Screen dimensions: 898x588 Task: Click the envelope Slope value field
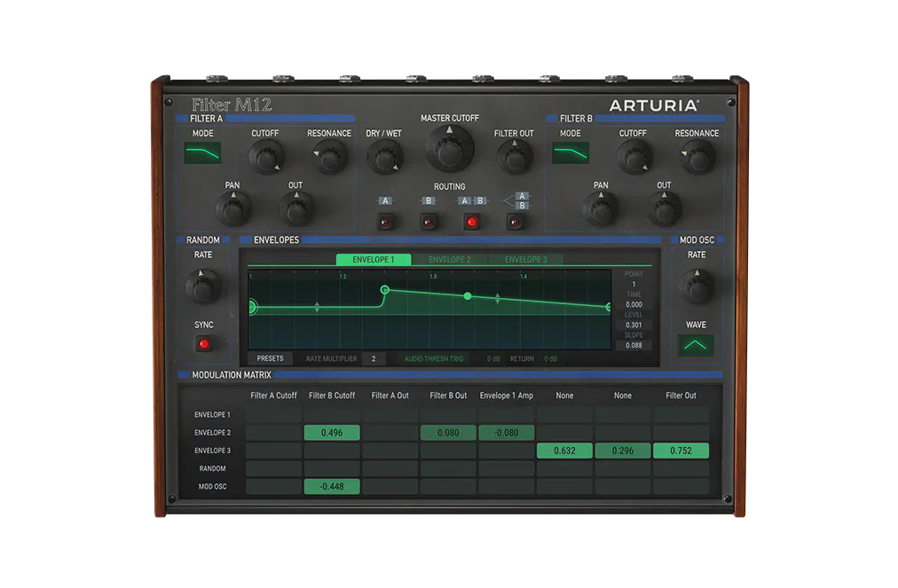(634, 346)
